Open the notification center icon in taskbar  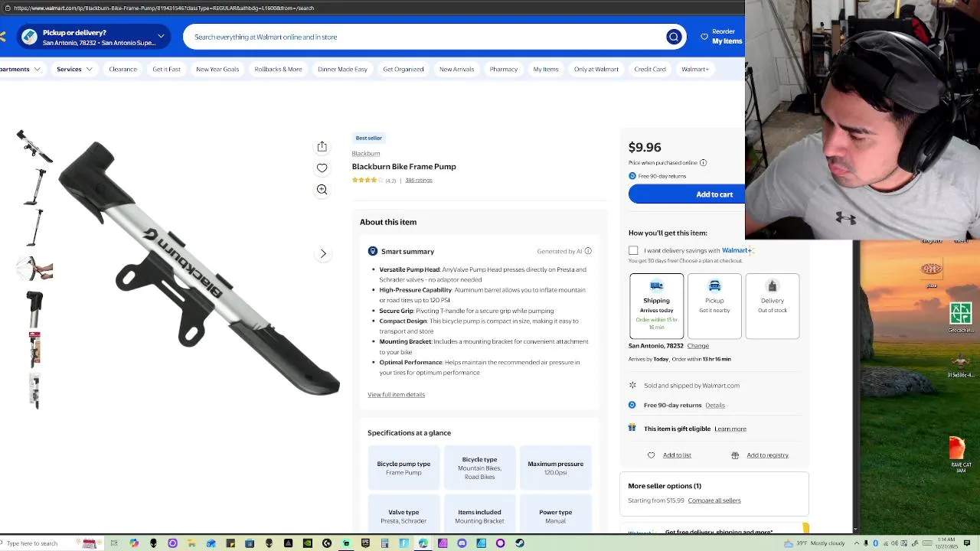(x=967, y=543)
